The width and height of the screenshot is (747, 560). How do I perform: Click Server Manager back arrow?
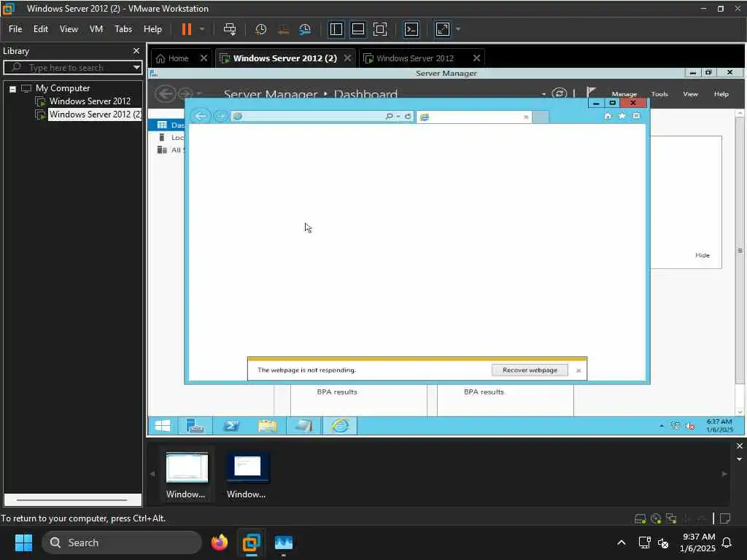(166, 93)
